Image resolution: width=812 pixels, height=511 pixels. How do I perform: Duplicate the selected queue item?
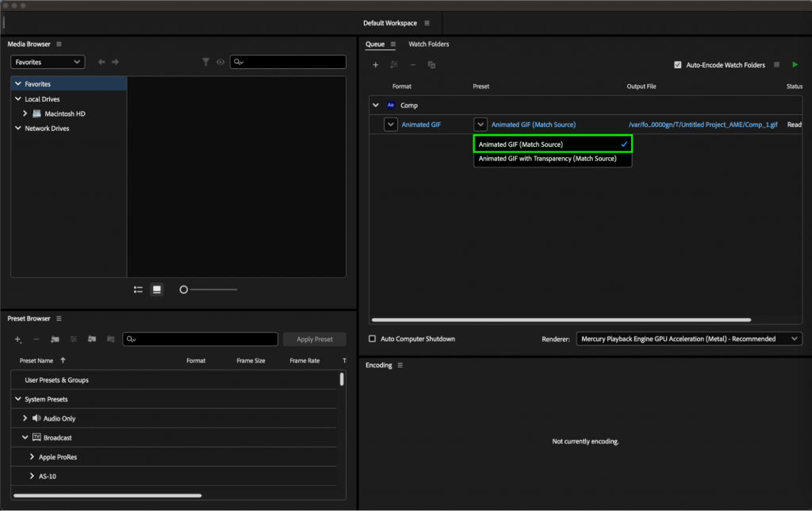[431, 65]
